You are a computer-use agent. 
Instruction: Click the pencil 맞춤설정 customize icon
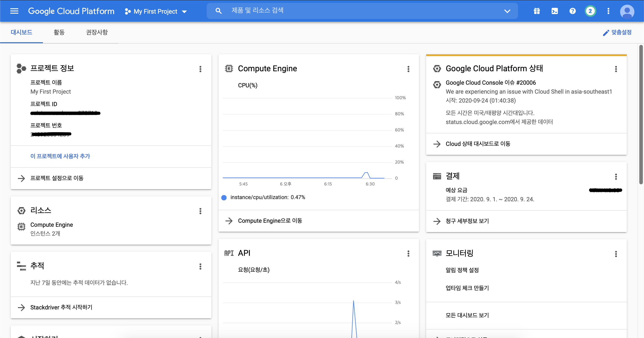[x=606, y=33]
